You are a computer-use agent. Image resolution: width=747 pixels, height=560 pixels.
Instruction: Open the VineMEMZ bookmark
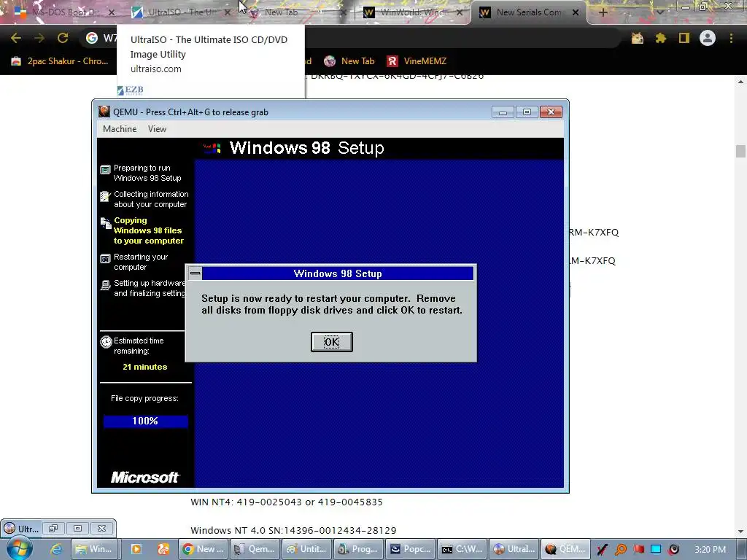(417, 61)
